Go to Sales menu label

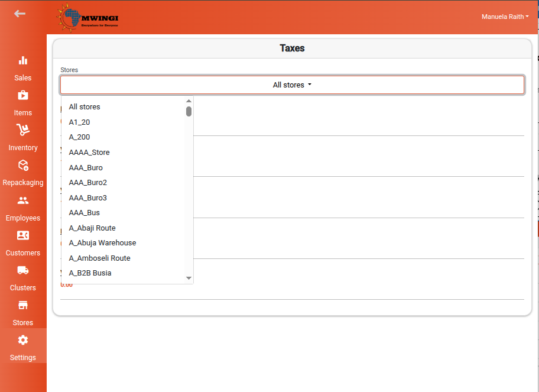[23, 77]
